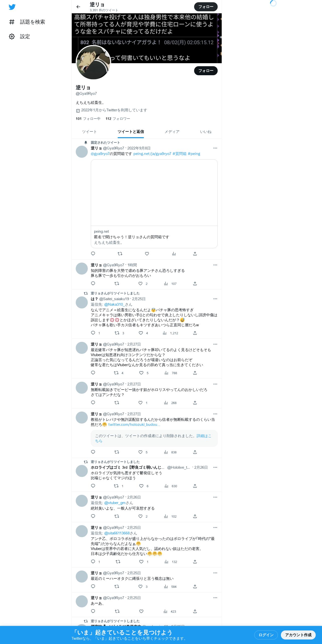The image size is (322, 644).
Task: Select the ツイート tab
Action: (89, 132)
